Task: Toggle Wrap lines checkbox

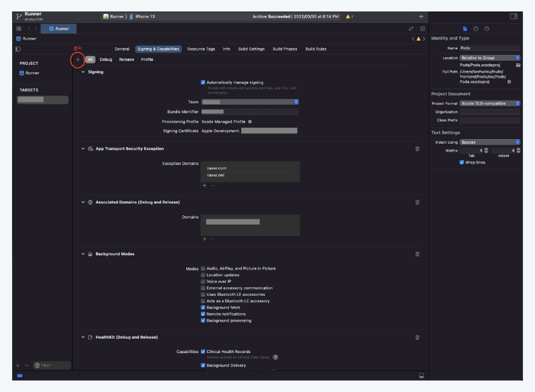Action: click(x=462, y=163)
